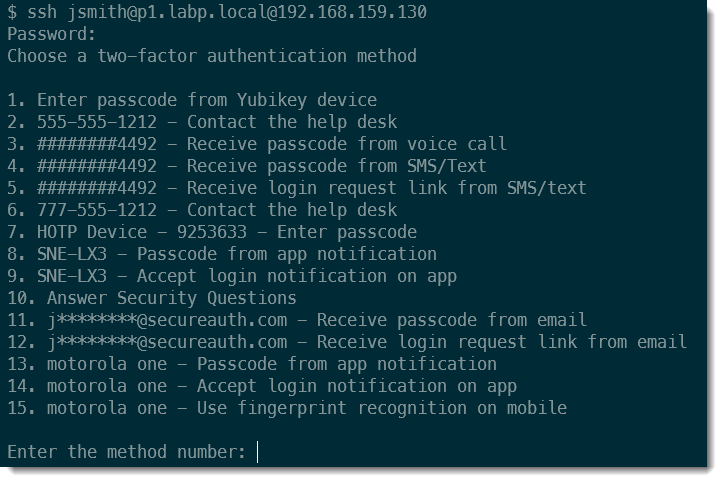
Task: Select the 555-555-1212 help desk option
Action: [202, 122]
